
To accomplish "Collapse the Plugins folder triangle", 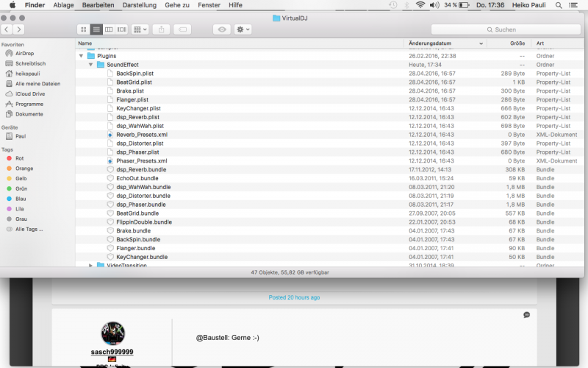I will (81, 56).
